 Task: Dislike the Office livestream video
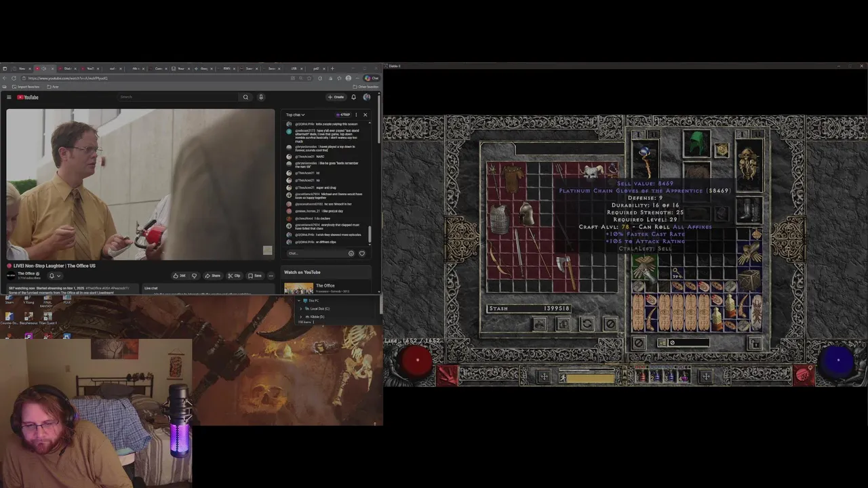point(194,276)
